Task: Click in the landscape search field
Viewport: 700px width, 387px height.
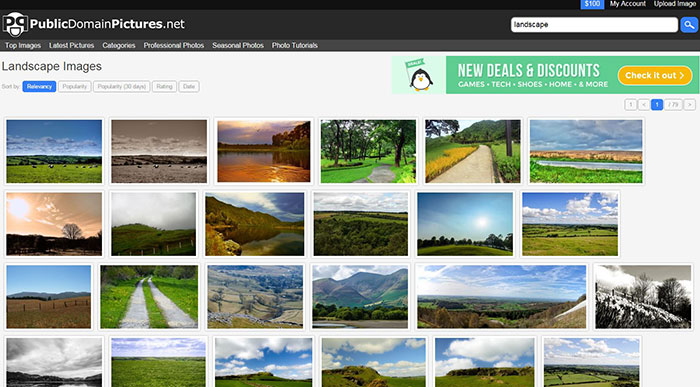Action: [x=594, y=25]
